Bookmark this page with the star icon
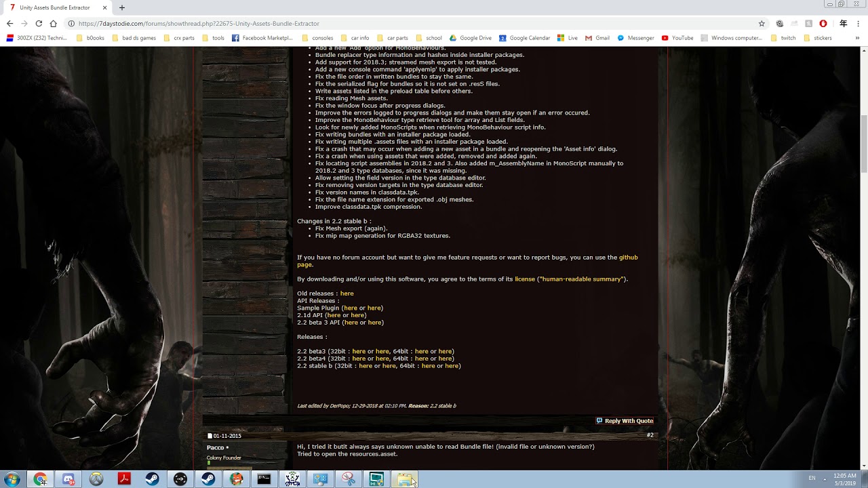The width and height of the screenshot is (868, 488). [x=762, y=23]
